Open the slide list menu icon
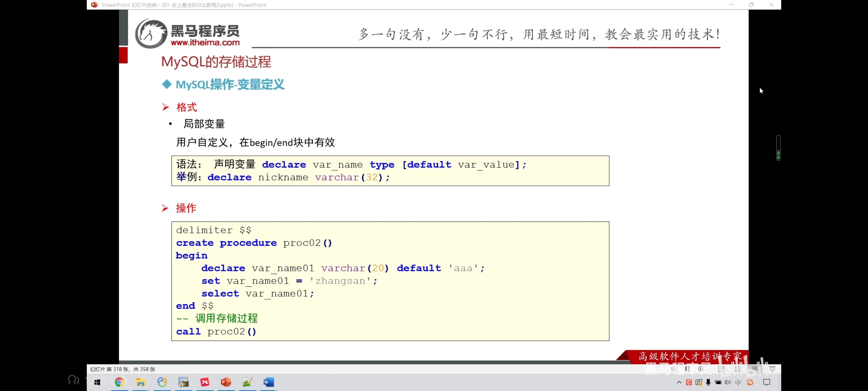The height and width of the screenshot is (391, 868). click(x=687, y=369)
